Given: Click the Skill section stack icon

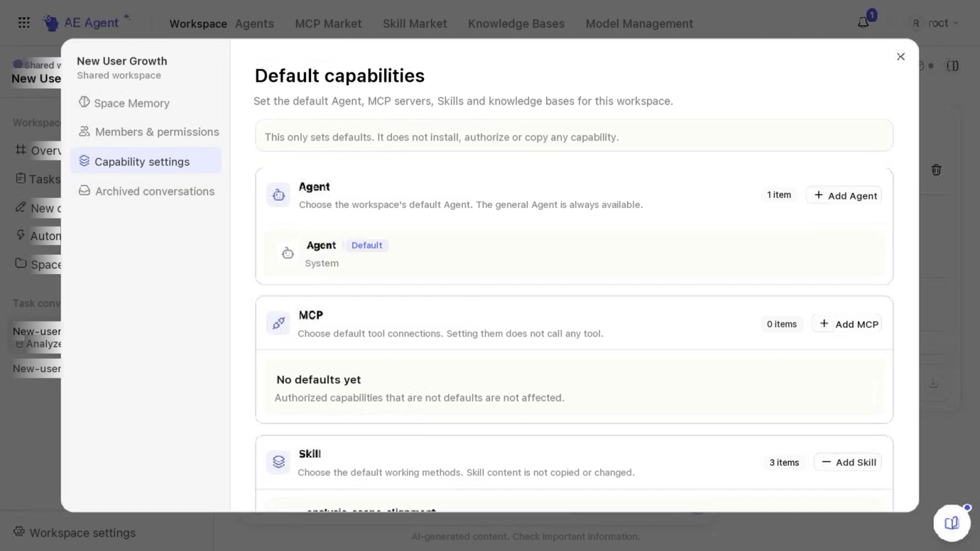Looking at the screenshot, I should (x=278, y=462).
